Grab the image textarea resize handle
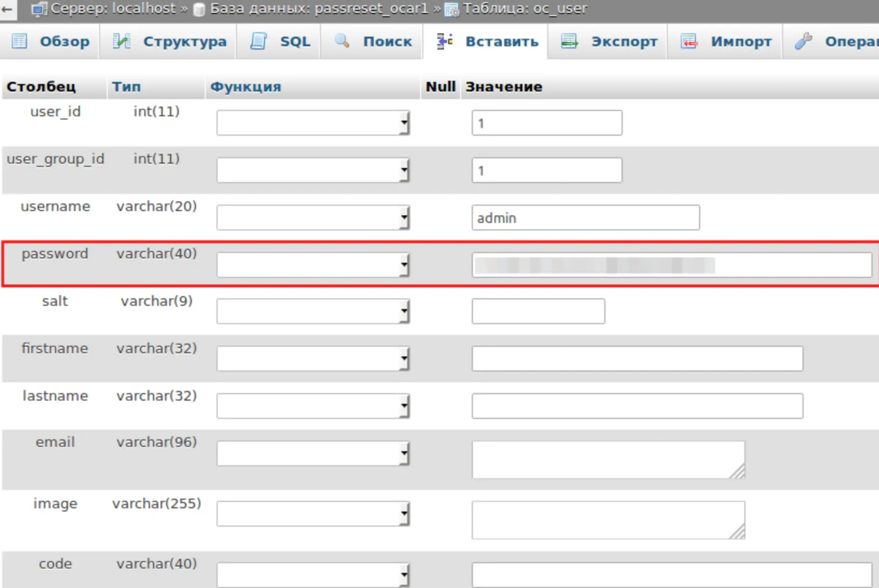879x588 pixels. pos(737,532)
